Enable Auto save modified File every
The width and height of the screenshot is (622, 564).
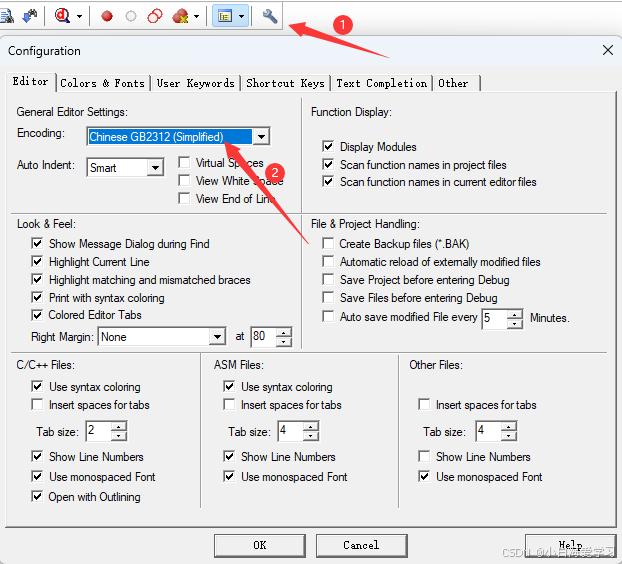point(328,317)
